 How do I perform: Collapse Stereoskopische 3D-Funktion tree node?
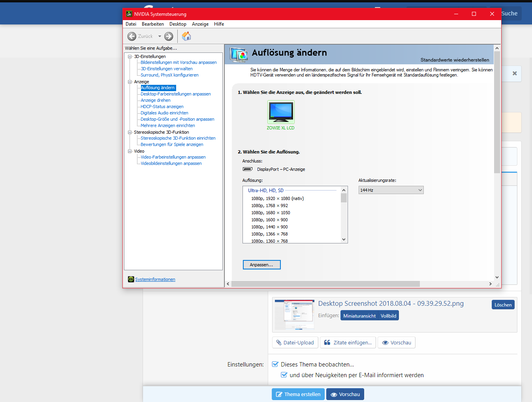point(130,132)
